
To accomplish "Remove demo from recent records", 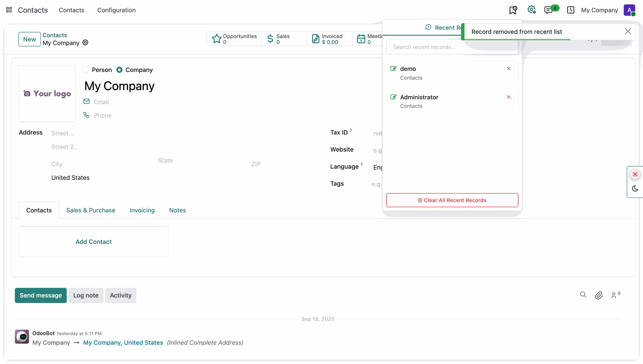I will click(509, 69).
